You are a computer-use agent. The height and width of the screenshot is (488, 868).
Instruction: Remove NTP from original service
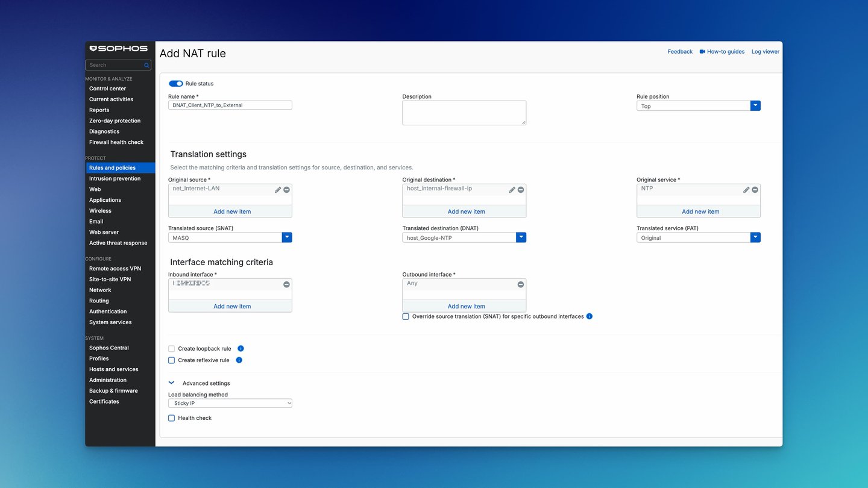point(755,190)
